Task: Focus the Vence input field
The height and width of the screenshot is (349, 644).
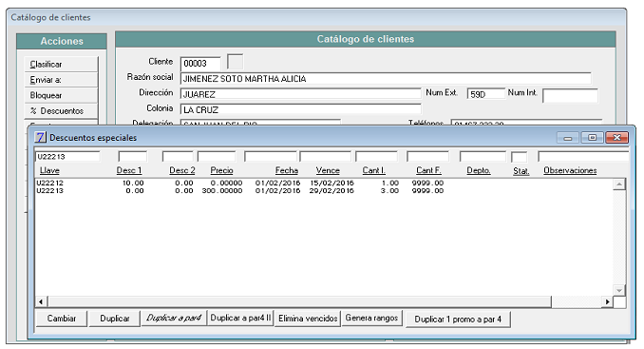Action: coord(325,157)
